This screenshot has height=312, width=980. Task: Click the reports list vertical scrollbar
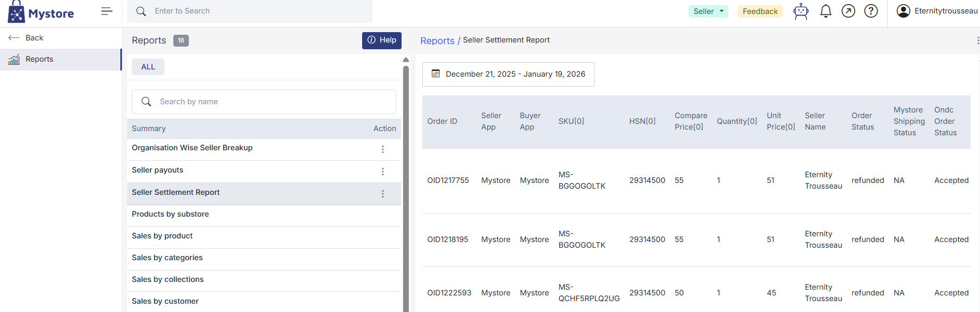[406, 187]
